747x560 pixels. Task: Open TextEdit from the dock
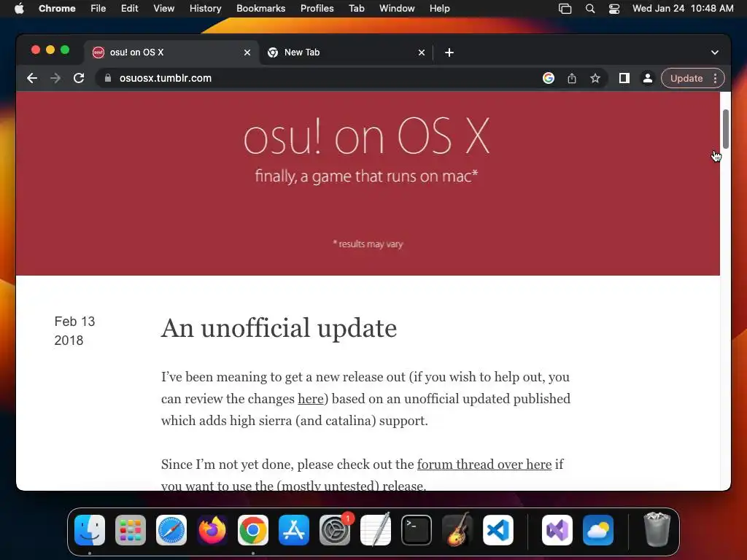click(376, 530)
